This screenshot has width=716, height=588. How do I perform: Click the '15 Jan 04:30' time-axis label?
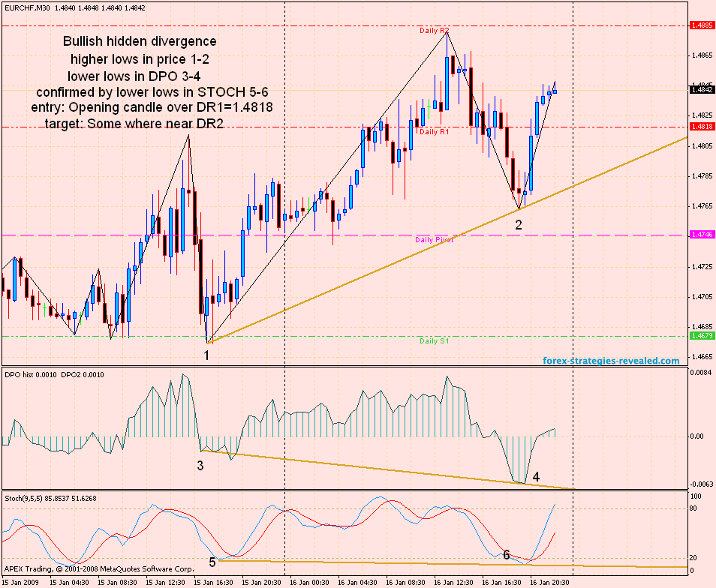point(69,583)
